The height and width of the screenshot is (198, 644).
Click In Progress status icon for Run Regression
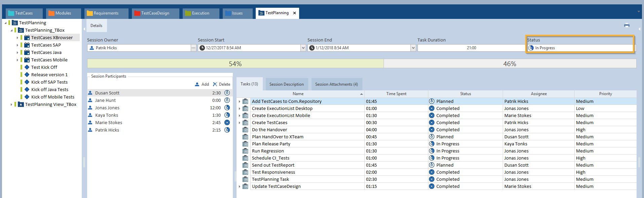coord(432,151)
